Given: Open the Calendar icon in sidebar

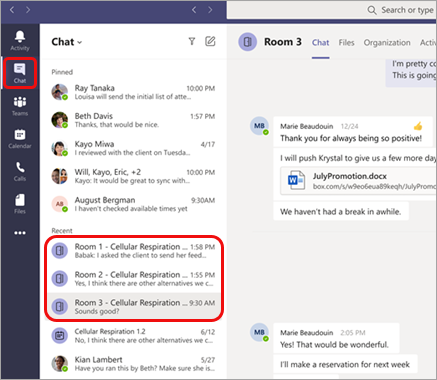Looking at the screenshot, I should [20, 139].
